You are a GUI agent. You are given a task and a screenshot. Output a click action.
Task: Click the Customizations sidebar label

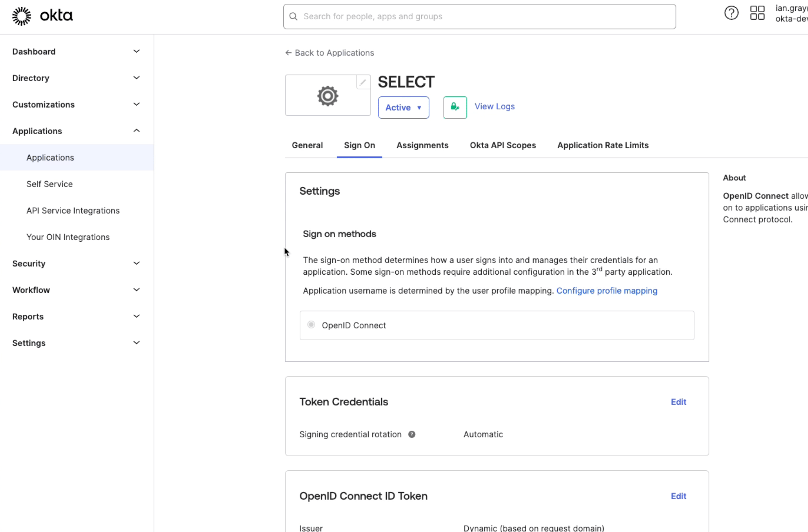tap(43, 105)
